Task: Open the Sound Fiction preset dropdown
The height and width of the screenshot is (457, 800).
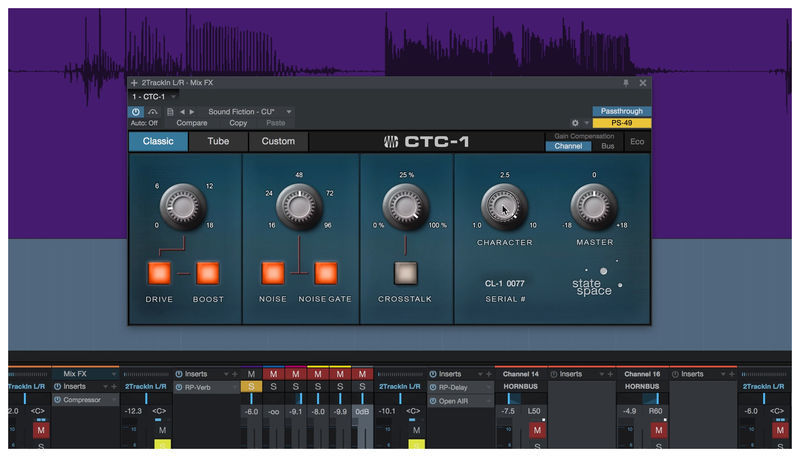Action: [289, 112]
